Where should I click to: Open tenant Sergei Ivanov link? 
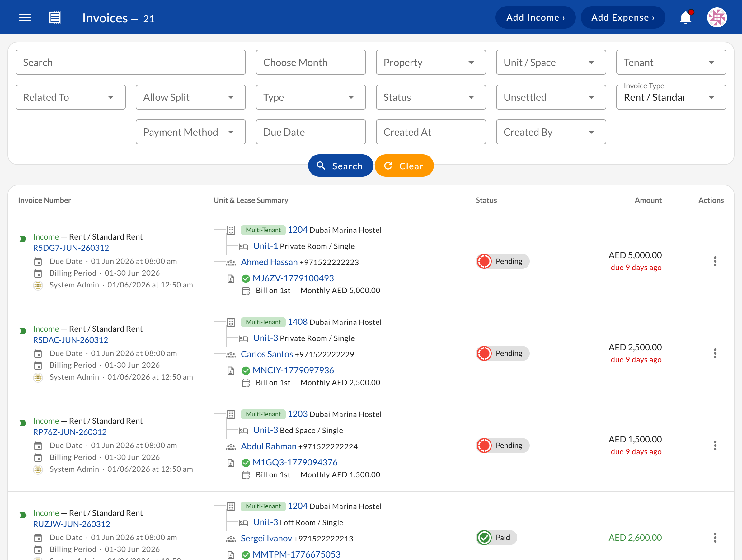[x=266, y=538]
